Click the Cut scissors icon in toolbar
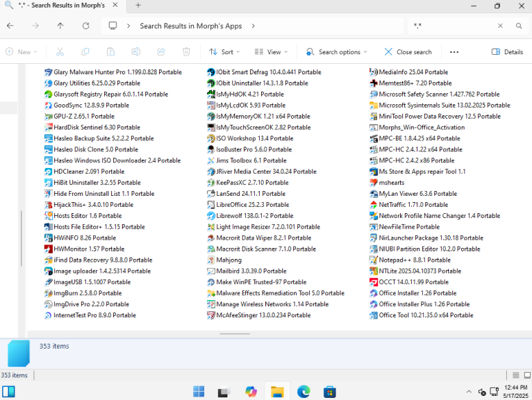 (60, 52)
